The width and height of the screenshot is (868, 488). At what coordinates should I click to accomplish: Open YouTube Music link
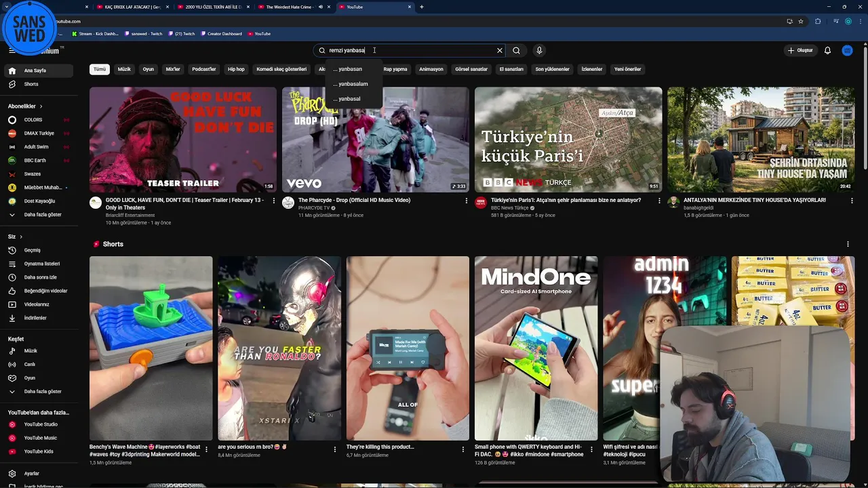pos(39,438)
